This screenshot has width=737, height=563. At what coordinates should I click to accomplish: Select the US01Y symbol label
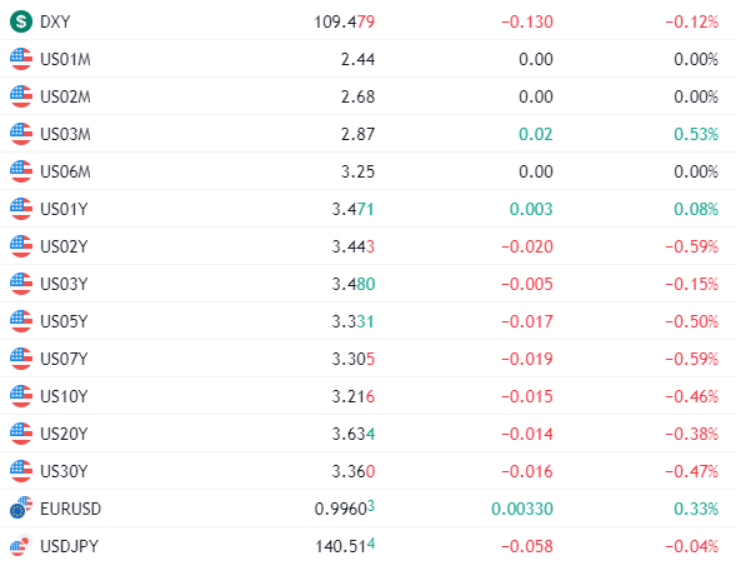tap(64, 209)
